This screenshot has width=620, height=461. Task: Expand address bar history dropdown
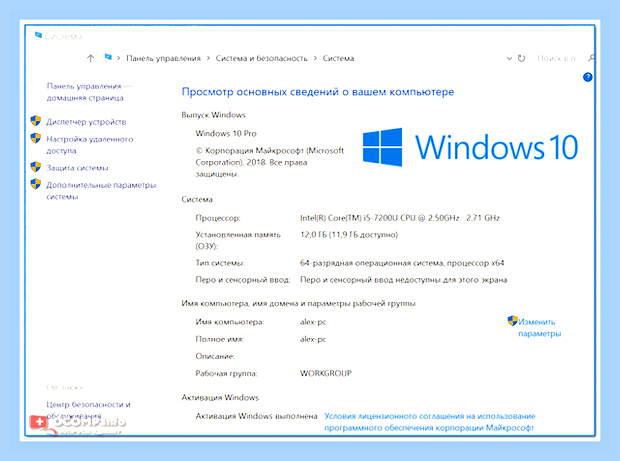tap(509, 59)
